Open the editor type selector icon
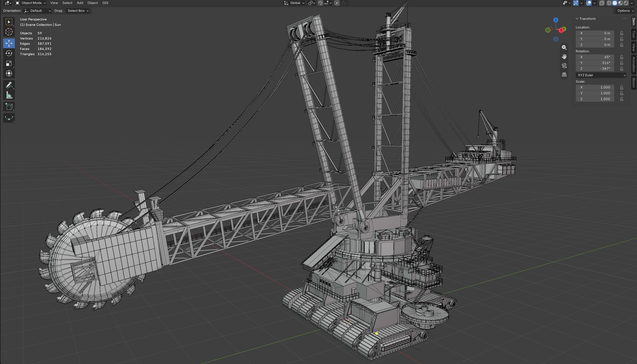 pos(7,3)
